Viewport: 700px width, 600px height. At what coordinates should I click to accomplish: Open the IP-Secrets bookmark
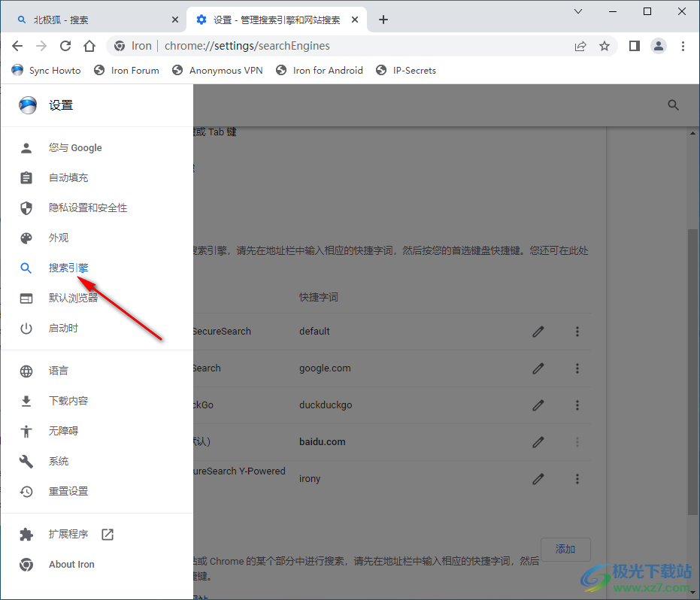click(406, 71)
